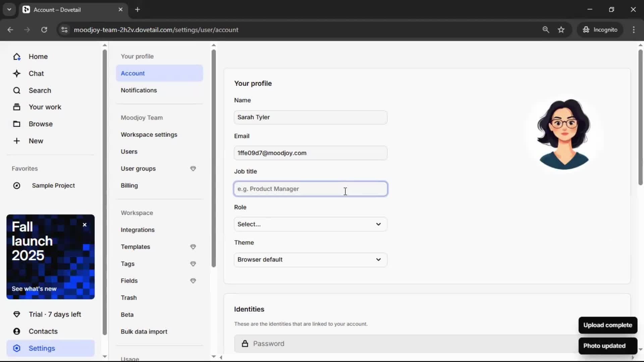The height and width of the screenshot is (362, 644).
Task: Go to Workspace settings
Action: [x=149, y=134]
